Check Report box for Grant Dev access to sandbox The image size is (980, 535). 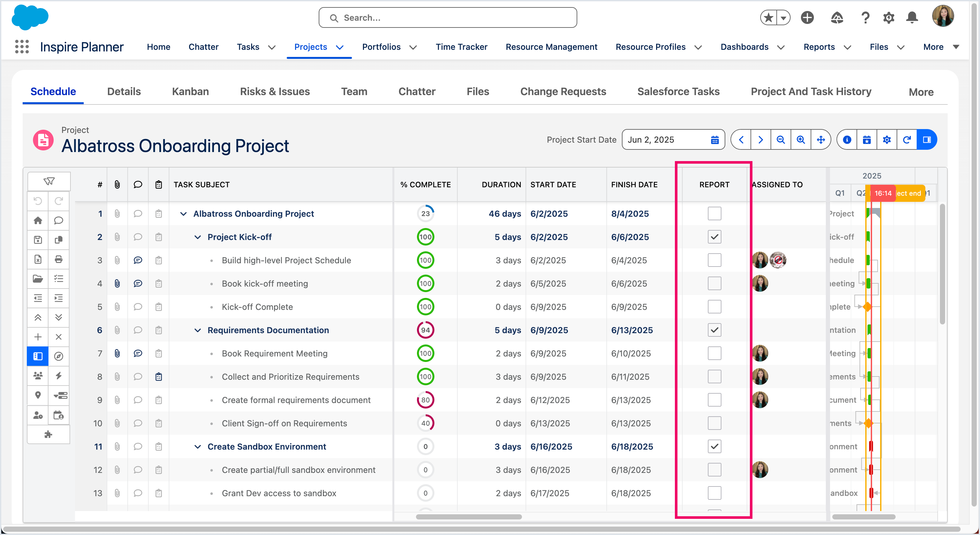click(714, 493)
